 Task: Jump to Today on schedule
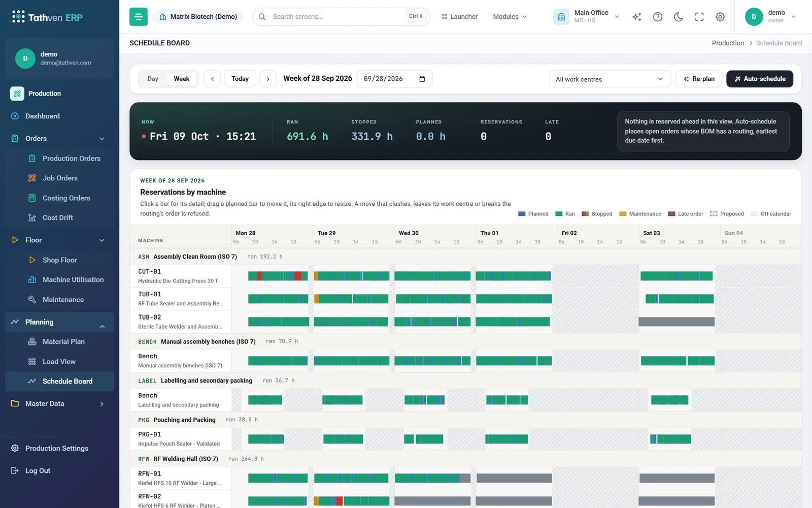240,79
